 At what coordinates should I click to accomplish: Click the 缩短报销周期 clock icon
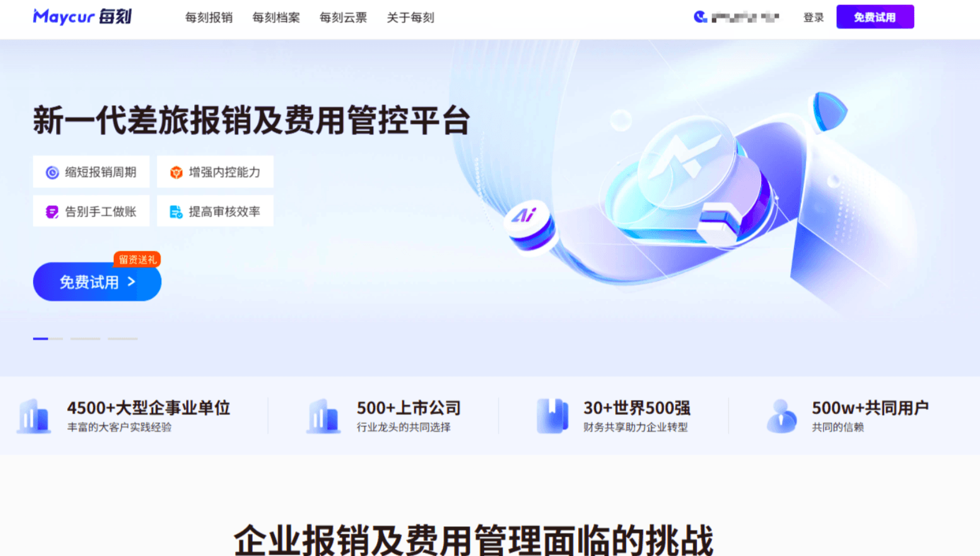[52, 172]
